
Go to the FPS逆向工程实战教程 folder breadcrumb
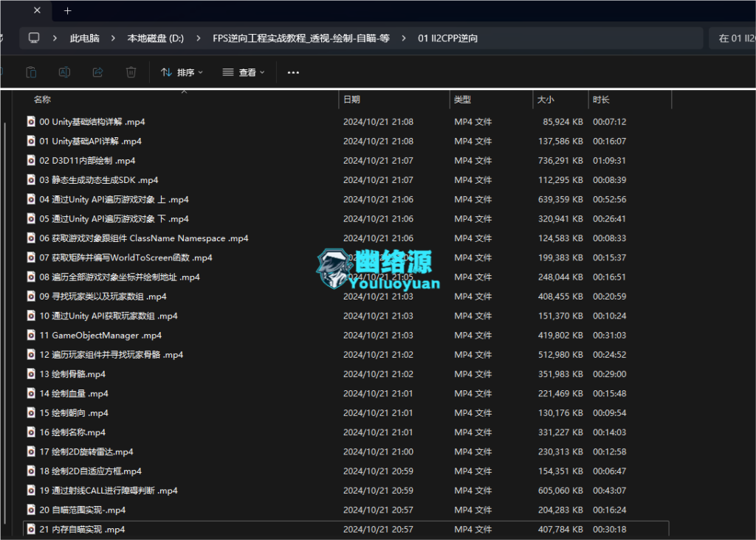[301, 38]
